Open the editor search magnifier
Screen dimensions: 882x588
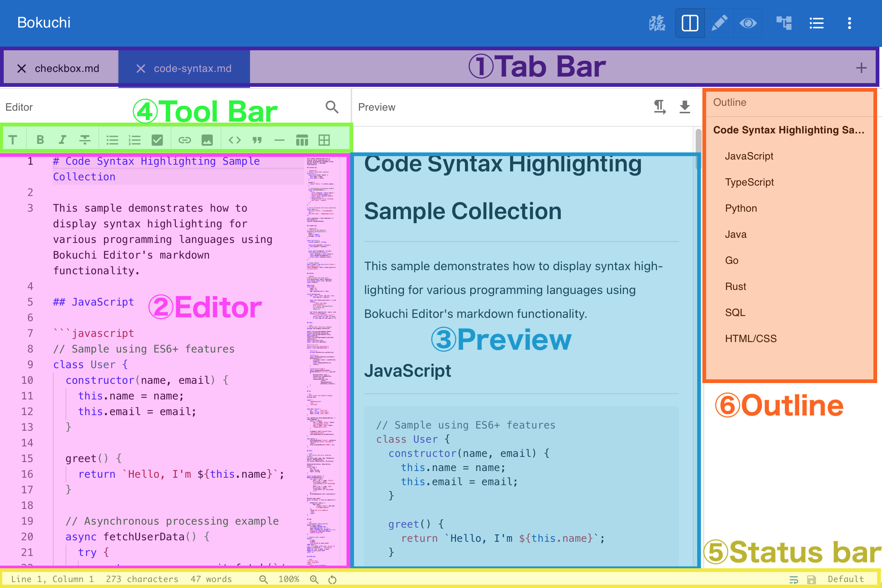click(332, 107)
